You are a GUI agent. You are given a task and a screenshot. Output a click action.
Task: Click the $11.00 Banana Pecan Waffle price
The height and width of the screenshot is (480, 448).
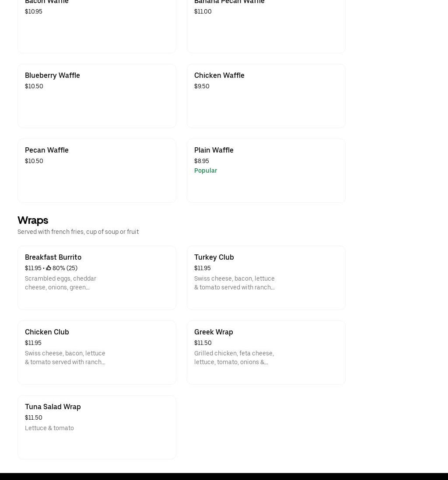pos(203,11)
